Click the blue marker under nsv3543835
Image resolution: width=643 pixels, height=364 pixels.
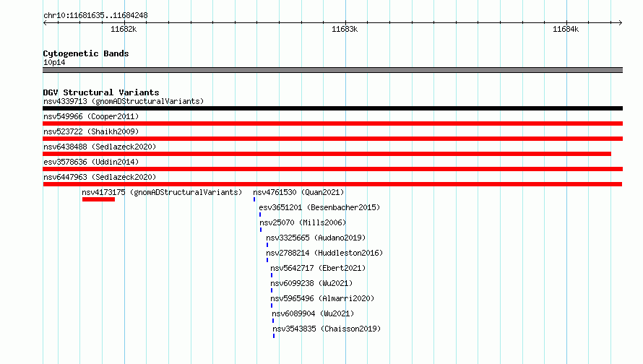click(x=274, y=336)
